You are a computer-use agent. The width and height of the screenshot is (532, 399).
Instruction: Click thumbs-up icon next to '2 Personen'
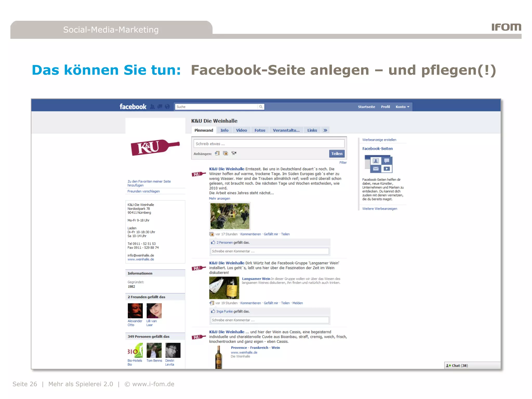(x=213, y=242)
